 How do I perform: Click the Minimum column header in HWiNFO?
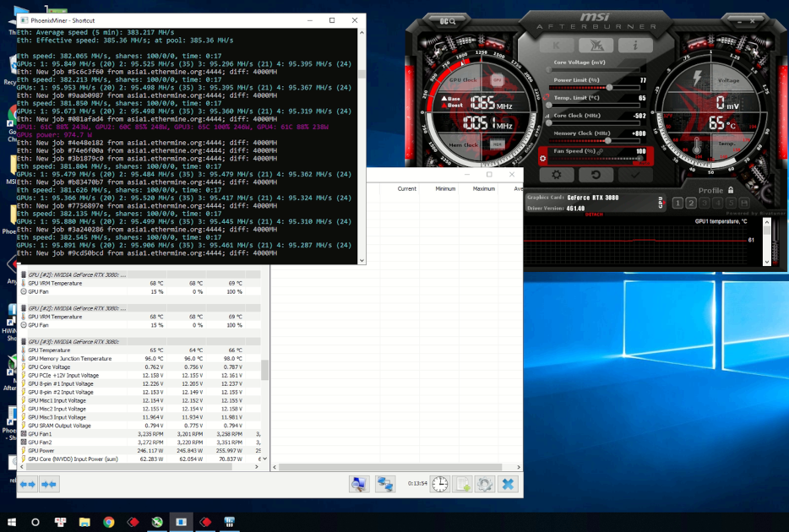[445, 188]
